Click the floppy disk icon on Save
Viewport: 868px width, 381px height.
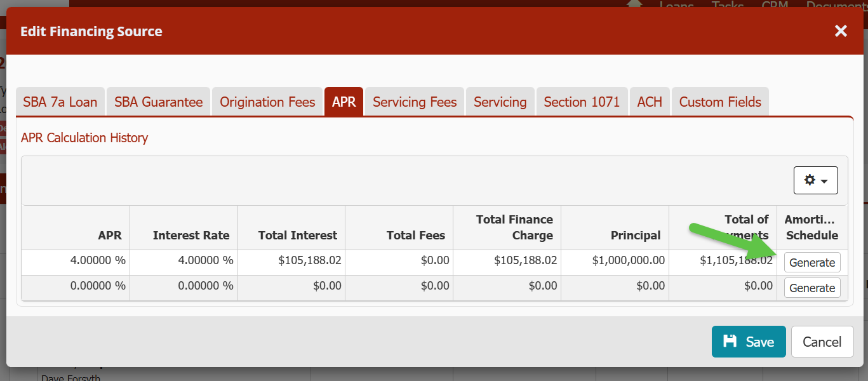coord(730,341)
